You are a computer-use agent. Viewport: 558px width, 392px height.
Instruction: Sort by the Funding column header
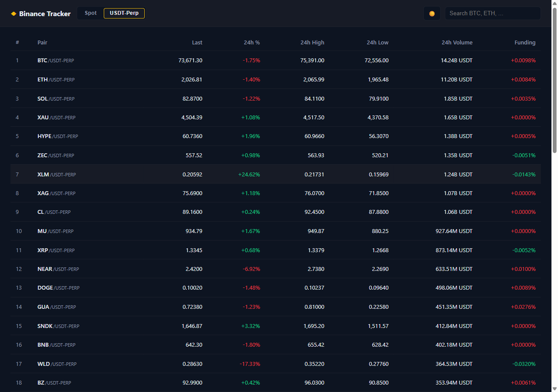525,43
